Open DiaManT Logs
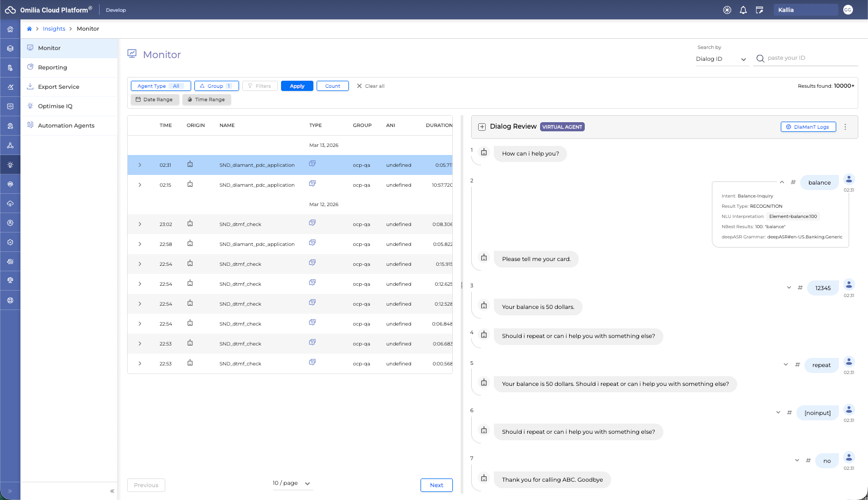868x500 pixels. point(808,127)
